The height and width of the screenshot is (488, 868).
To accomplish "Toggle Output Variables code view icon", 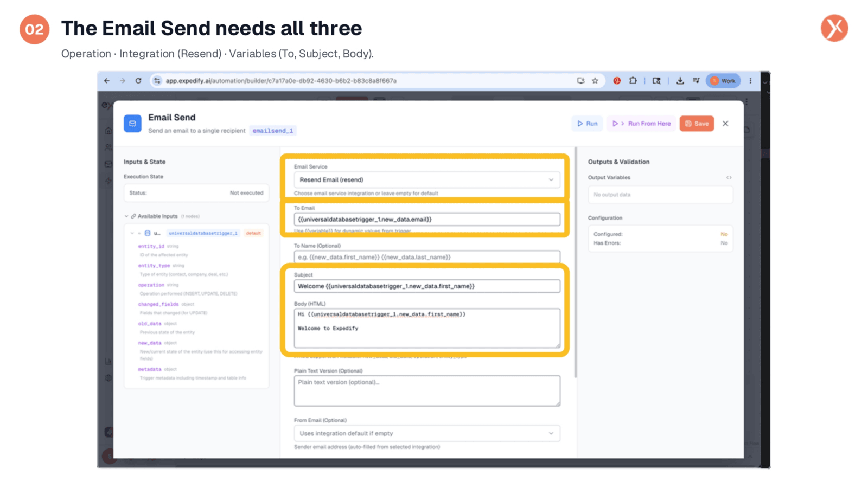I will click(x=729, y=177).
